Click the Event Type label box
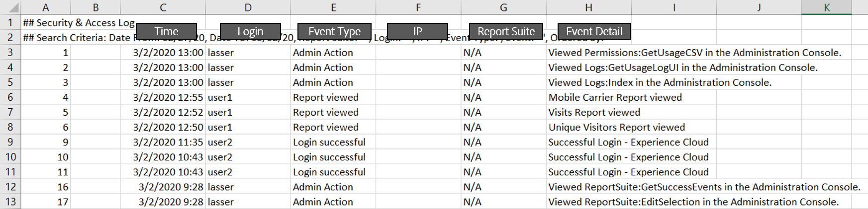 point(334,31)
